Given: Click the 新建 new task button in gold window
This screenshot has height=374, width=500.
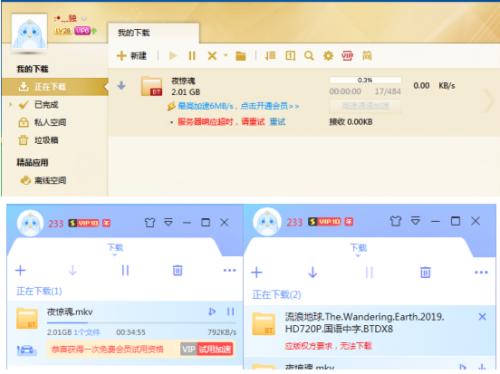Looking at the screenshot, I should pos(132,56).
